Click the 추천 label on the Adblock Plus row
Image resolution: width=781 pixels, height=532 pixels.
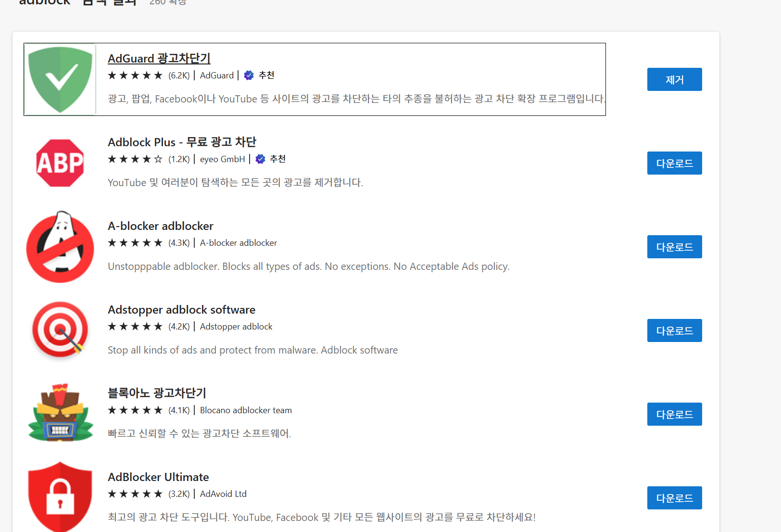[278, 159]
